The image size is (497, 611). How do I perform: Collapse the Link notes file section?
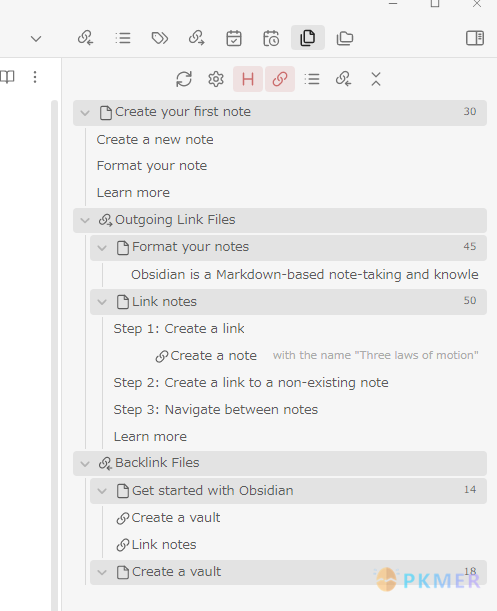102,302
